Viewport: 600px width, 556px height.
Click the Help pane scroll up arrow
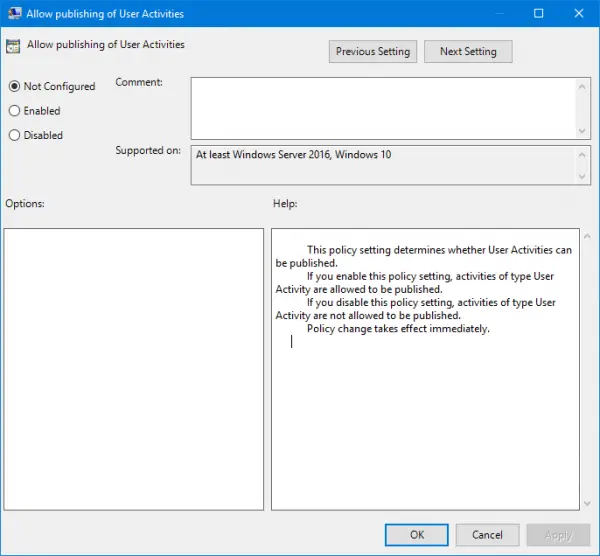click(x=587, y=236)
